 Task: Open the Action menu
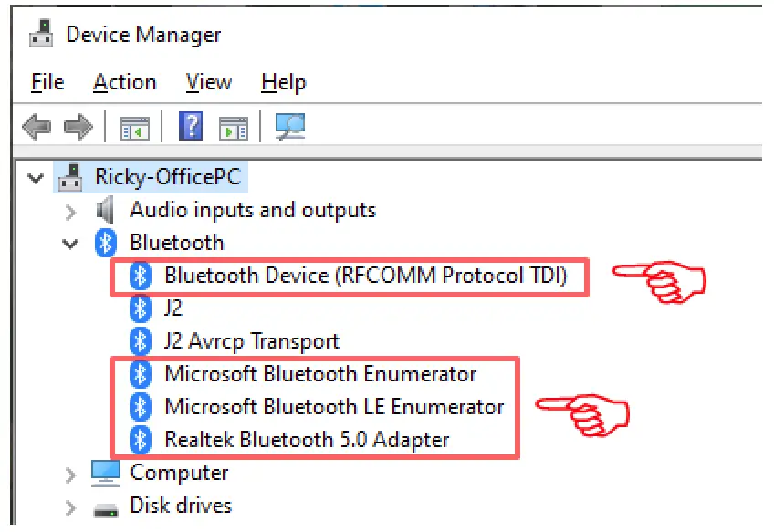[x=124, y=82]
